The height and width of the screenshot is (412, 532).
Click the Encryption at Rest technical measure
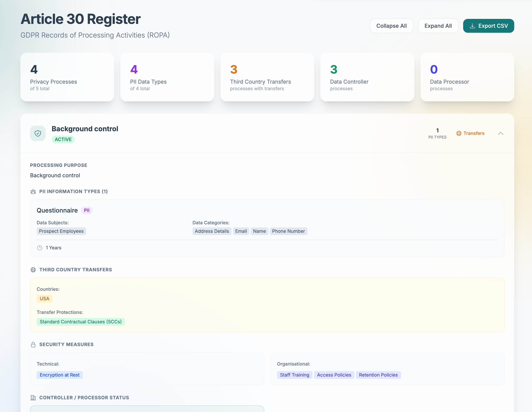[x=59, y=375]
